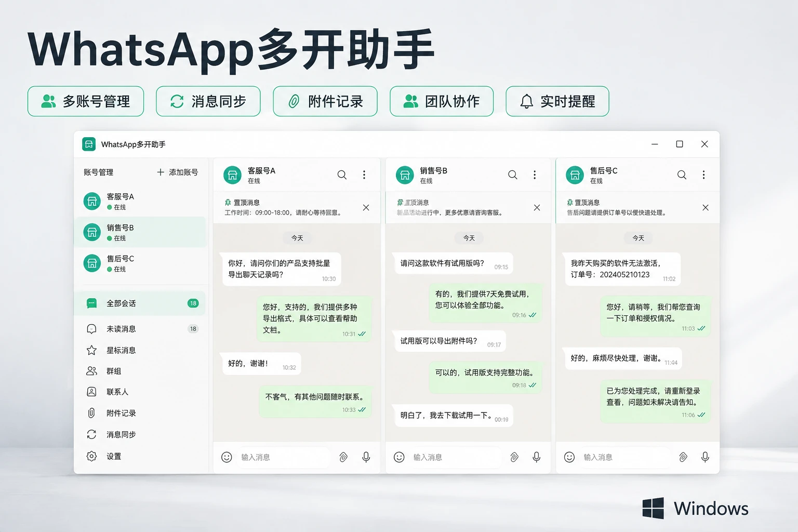Click the 实时提醒 feature tag

pos(557,101)
